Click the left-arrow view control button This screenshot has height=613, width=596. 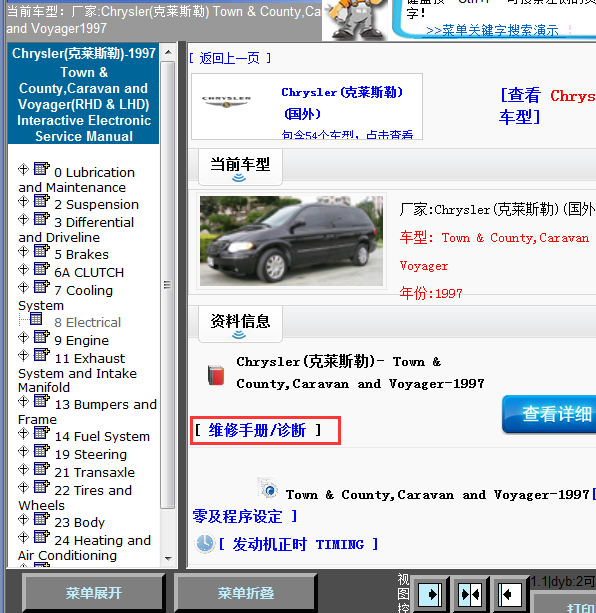pos(510,595)
